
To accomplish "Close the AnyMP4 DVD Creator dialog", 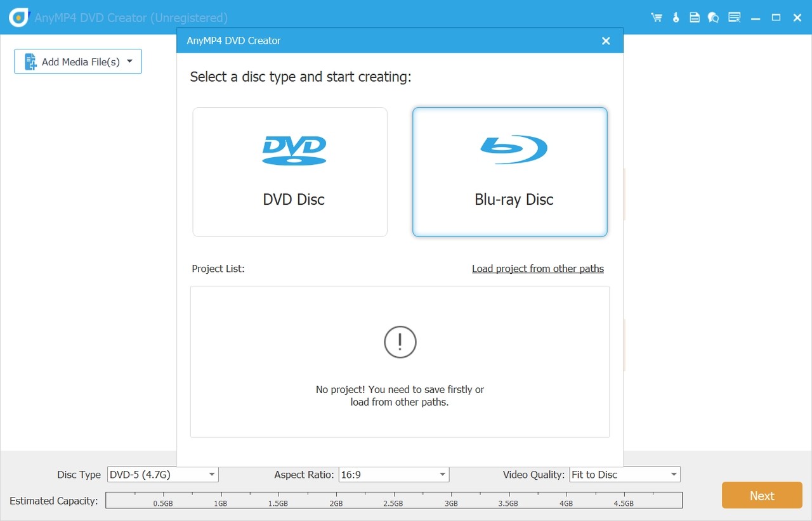I will coord(606,41).
